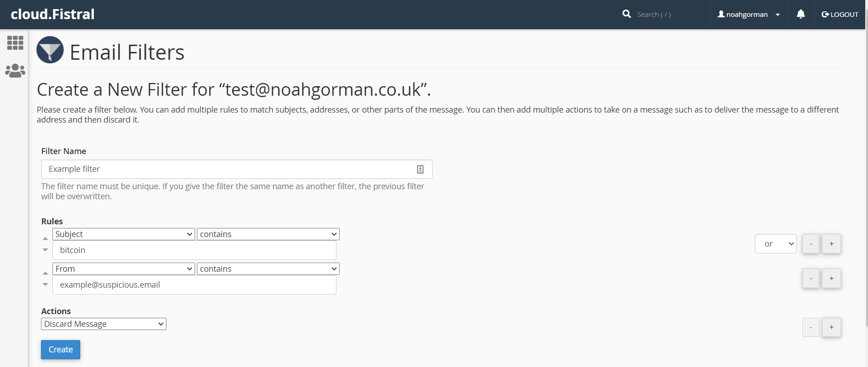The width and height of the screenshot is (868, 367).
Task: Click the contact card icon in Filter Name
Action: pyautogui.click(x=420, y=169)
